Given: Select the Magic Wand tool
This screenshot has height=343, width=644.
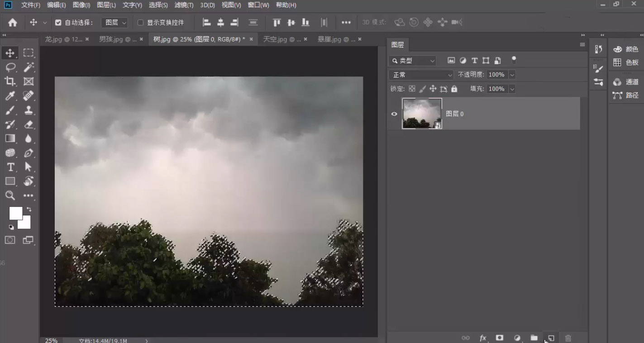Looking at the screenshot, I should [x=29, y=67].
